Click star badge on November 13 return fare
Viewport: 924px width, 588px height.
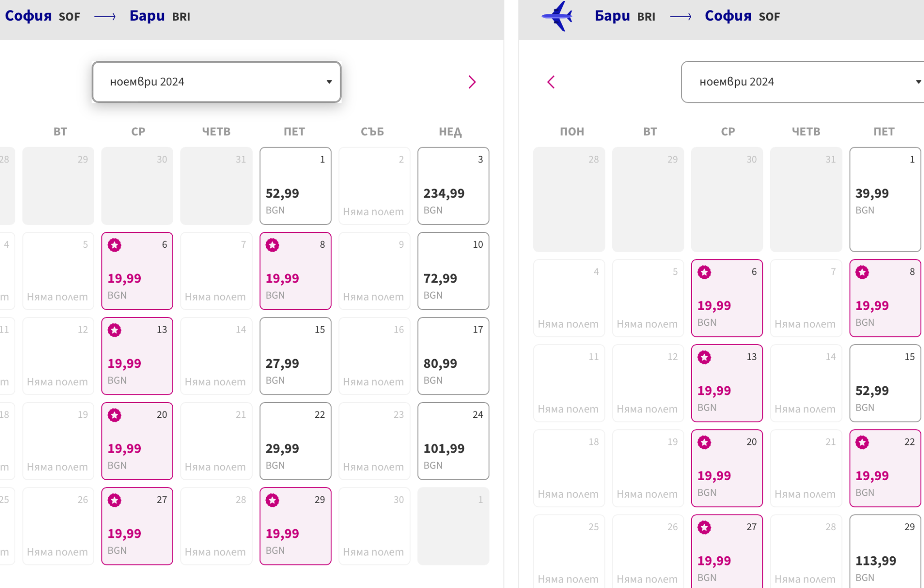(x=704, y=357)
